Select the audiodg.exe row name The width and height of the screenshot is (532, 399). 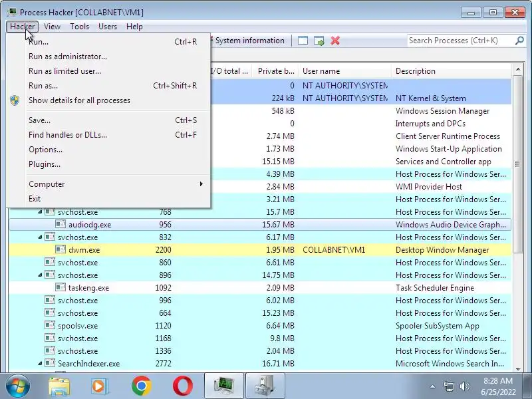coord(90,225)
